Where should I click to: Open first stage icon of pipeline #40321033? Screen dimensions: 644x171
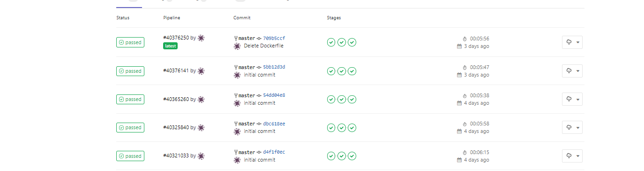(331, 156)
